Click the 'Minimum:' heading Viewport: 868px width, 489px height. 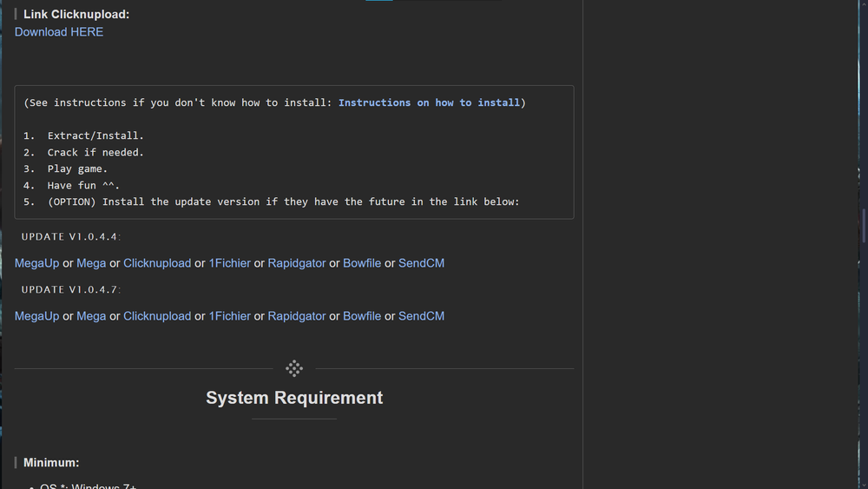(51, 462)
